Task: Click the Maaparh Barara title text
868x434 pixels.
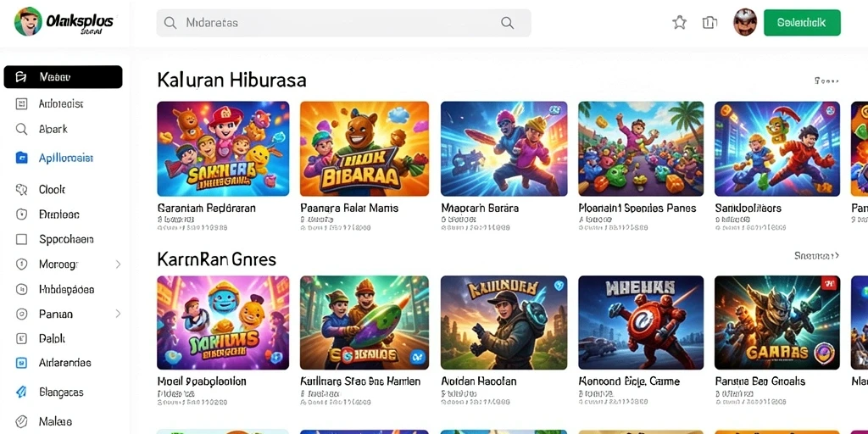Action: [x=480, y=209]
